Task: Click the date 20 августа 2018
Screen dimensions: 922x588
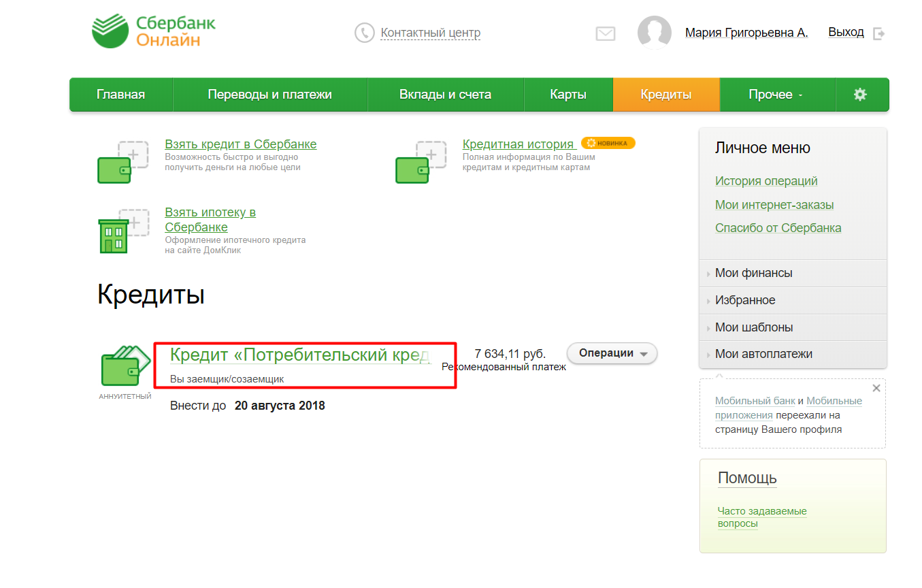Action: click(280, 406)
